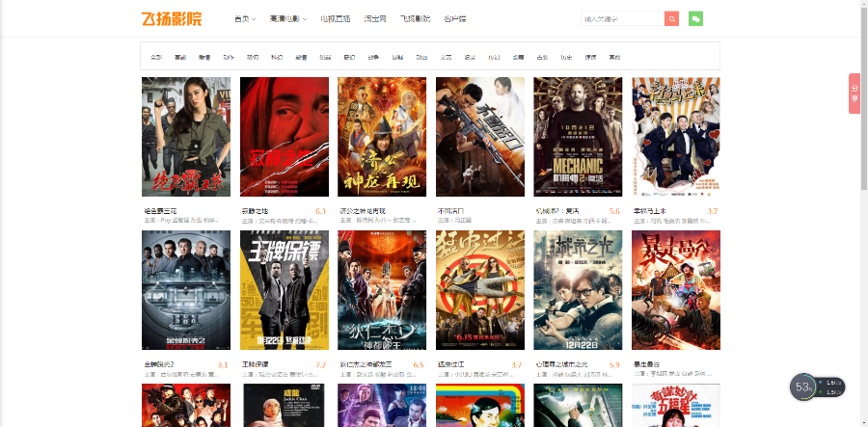Viewport: 868px width, 427px height.
Task: Click the 王牌保镖 title link
Action: pyautogui.click(x=256, y=364)
